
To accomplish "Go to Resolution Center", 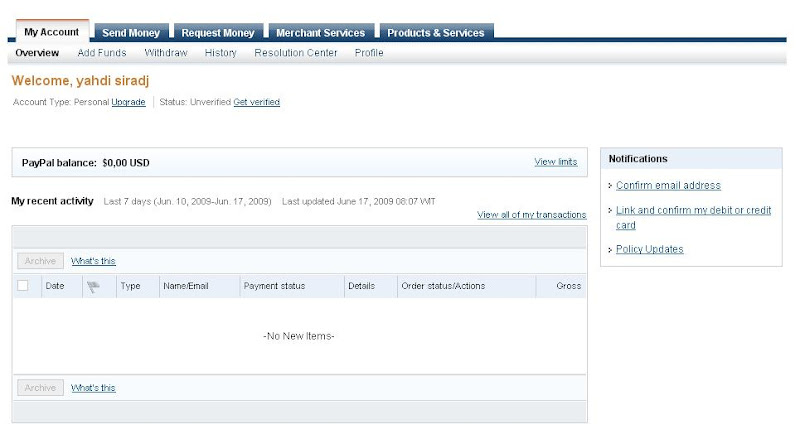I will [296, 53].
